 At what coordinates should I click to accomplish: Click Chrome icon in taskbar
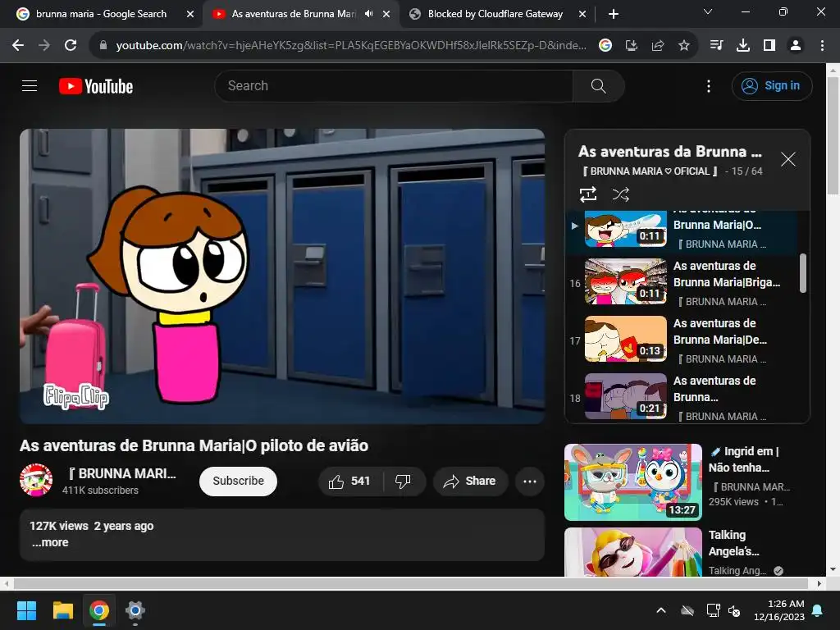point(99,610)
